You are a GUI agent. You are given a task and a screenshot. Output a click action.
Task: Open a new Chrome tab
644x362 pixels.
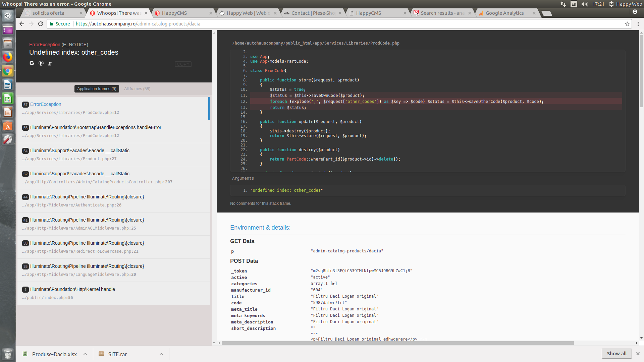coord(547,13)
